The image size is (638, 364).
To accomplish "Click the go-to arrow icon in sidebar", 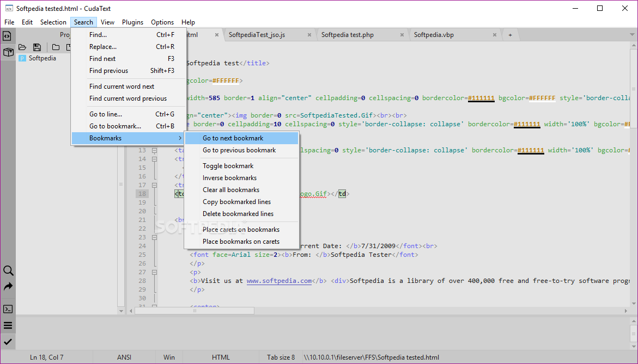I will (x=8, y=287).
